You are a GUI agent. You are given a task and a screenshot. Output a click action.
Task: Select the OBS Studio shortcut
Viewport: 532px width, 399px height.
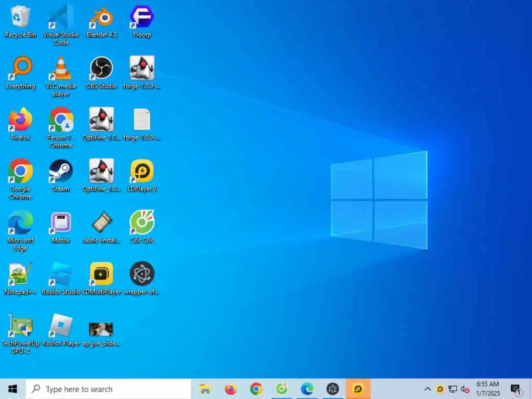coord(101,73)
